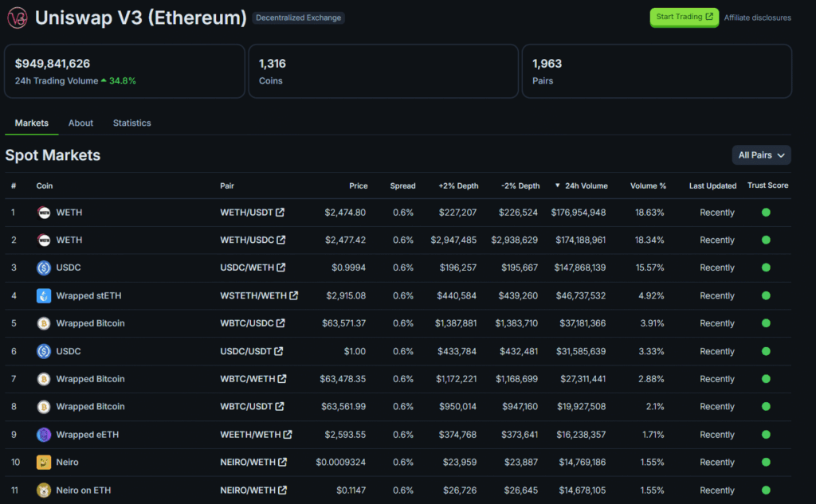Click the Wrapped Bitcoin icon in row 5
Screen dimensions: 816x504
click(44, 323)
